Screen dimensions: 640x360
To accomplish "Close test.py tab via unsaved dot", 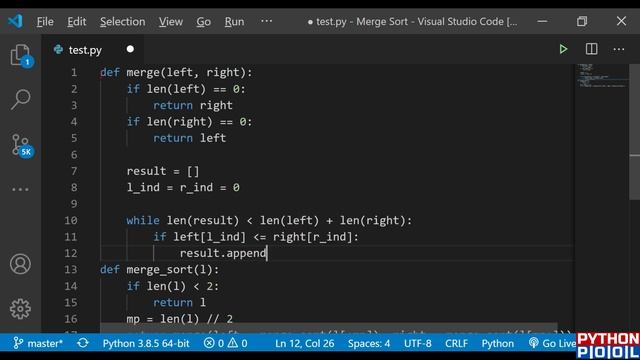I will pyautogui.click(x=130, y=49).
